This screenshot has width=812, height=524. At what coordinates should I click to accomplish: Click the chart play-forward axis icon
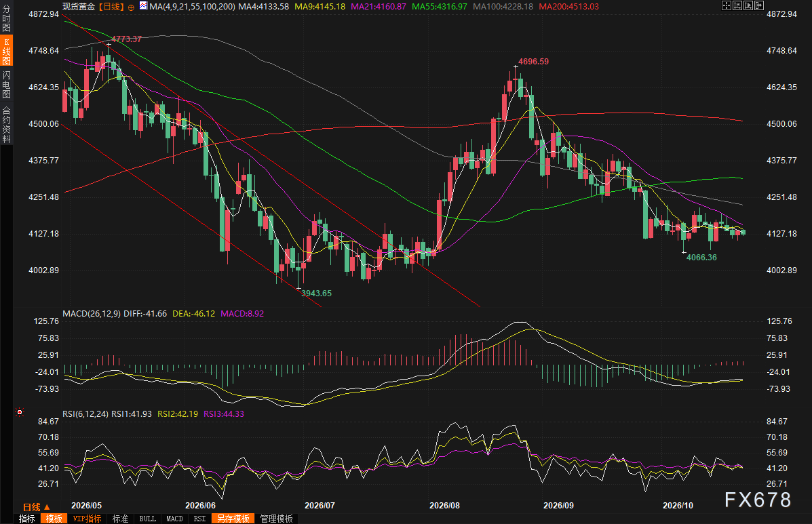pos(748,5)
